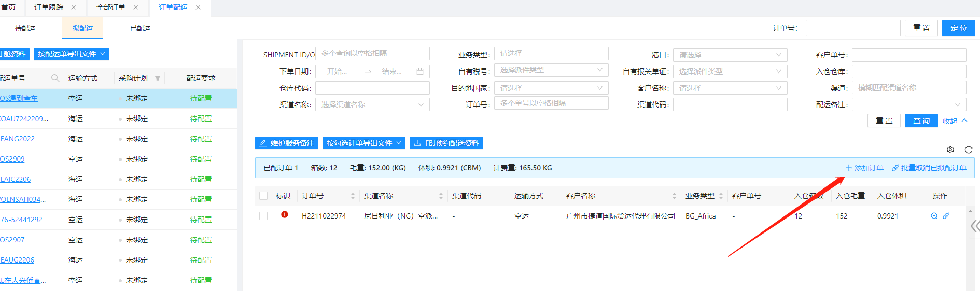Viewport: 980px width, 291px height.
Task: Click the search icon in 配运单号 column header
Action: (x=55, y=78)
